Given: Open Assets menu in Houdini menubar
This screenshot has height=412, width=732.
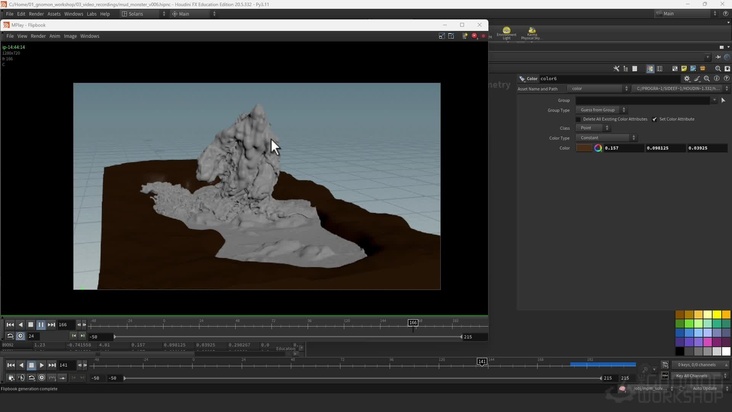Looking at the screenshot, I should pyautogui.click(x=54, y=14).
